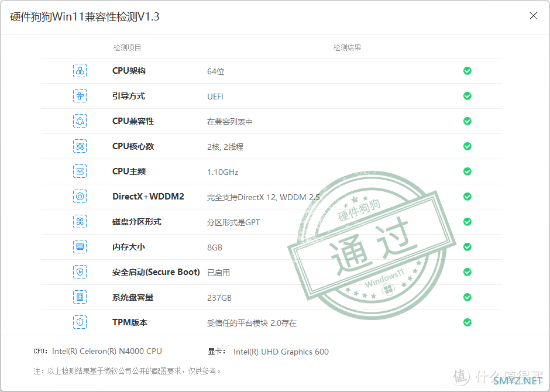Click green checkmark for CPU主频

coord(467,171)
